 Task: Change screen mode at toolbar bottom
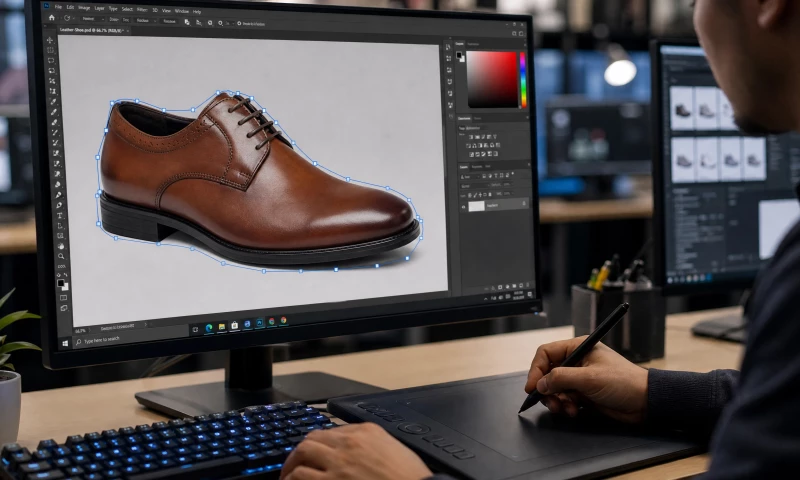coord(64,308)
